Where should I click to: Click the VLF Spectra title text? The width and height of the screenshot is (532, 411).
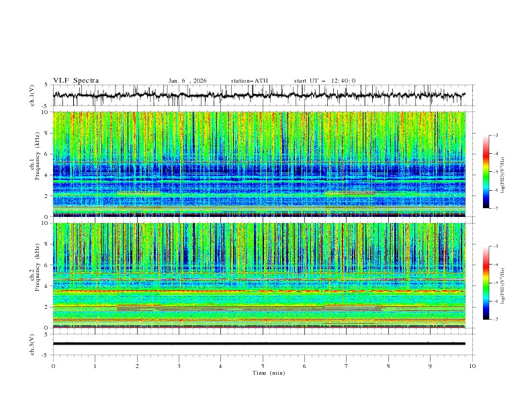(76, 81)
